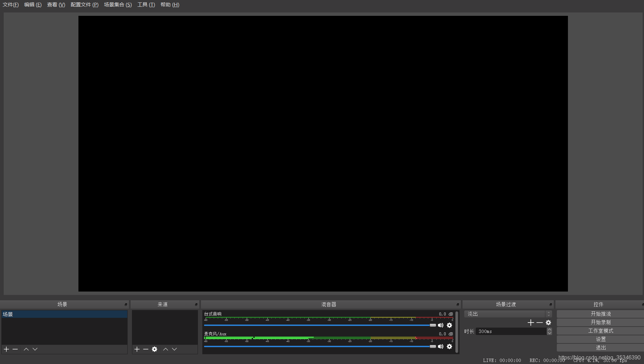
Task: Decrease transition duration stepper down arrow
Action: [x=549, y=333]
